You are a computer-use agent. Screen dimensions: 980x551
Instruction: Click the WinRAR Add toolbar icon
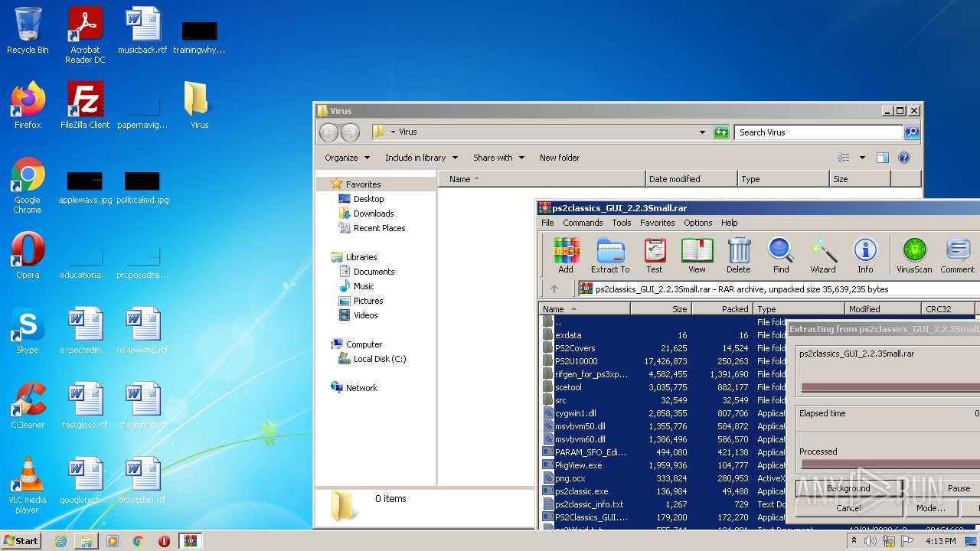tap(566, 256)
